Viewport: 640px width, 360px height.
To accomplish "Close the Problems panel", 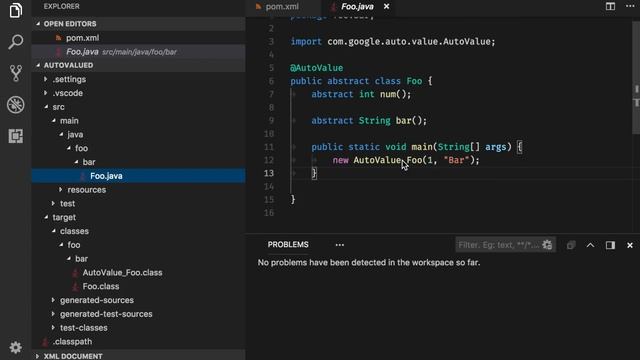I will pos(630,245).
